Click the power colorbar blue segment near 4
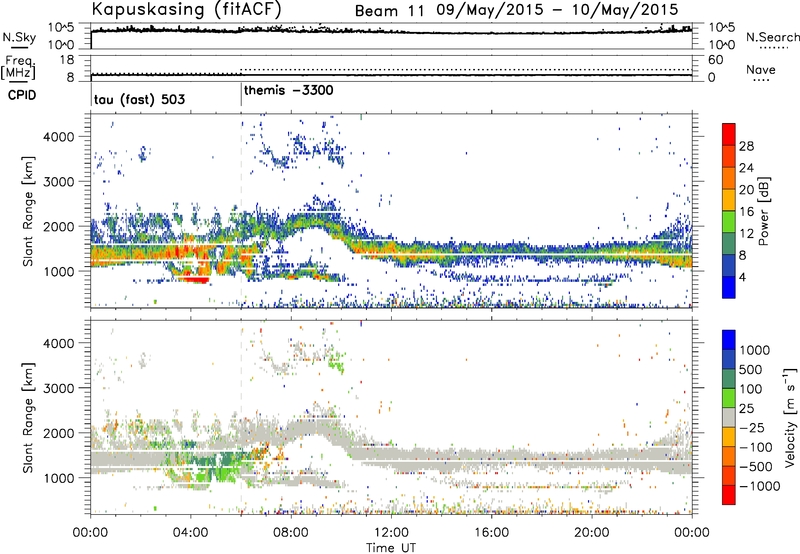Image resolution: width=800 pixels, height=554 pixels. [x=729, y=287]
